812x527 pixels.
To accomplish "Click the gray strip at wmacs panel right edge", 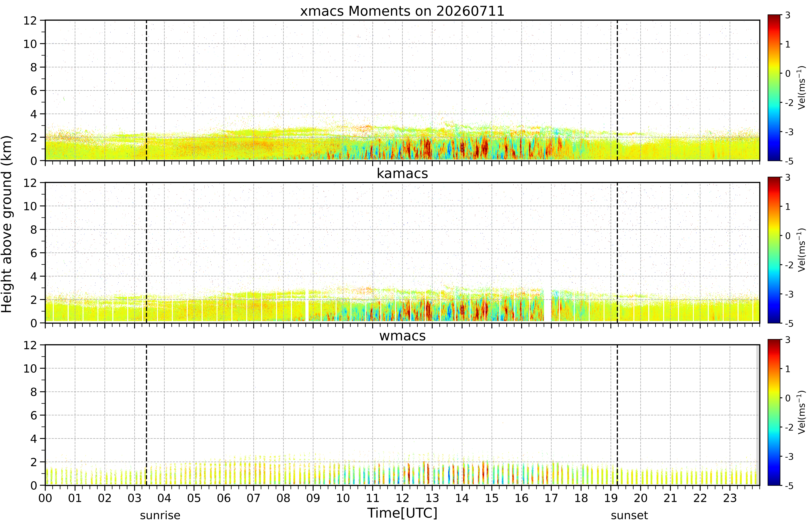I will click(x=758, y=415).
